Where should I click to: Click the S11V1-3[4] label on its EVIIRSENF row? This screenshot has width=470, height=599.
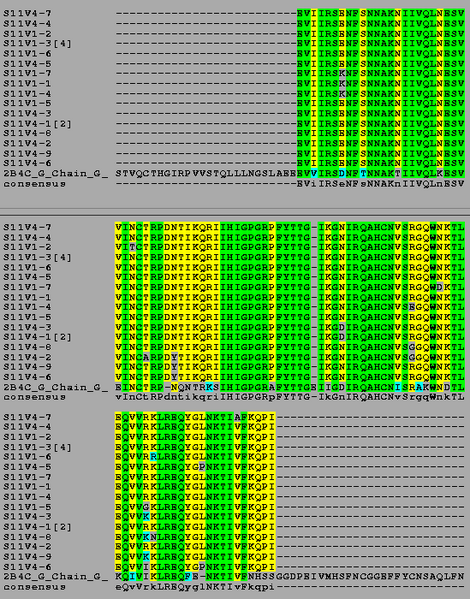coord(37,44)
